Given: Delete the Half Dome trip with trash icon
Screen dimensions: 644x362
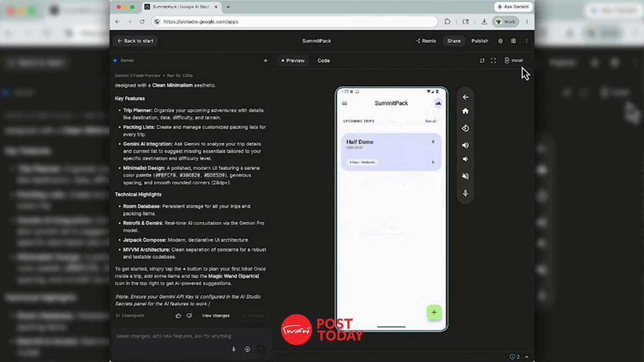Looking at the screenshot, I should point(433,142).
